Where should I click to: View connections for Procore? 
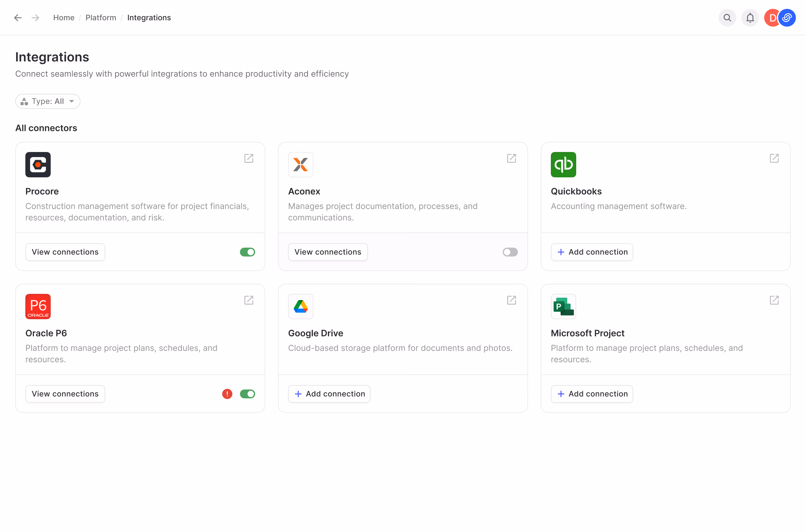65,252
